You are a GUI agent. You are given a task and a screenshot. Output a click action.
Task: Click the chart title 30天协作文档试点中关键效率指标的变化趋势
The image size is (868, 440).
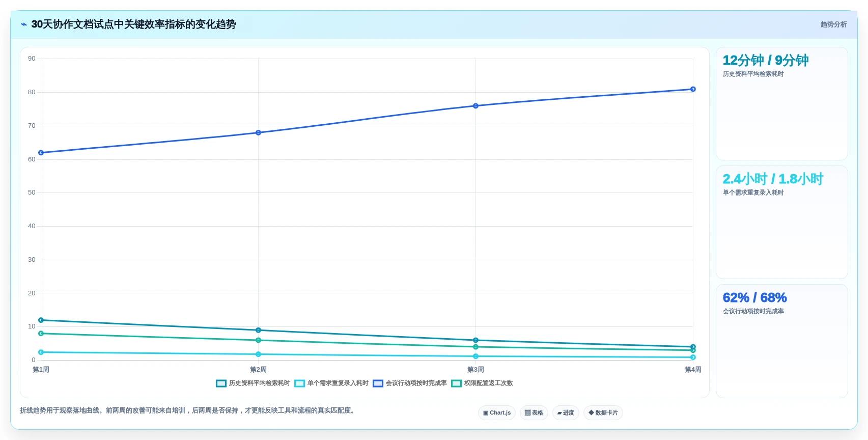(133, 24)
